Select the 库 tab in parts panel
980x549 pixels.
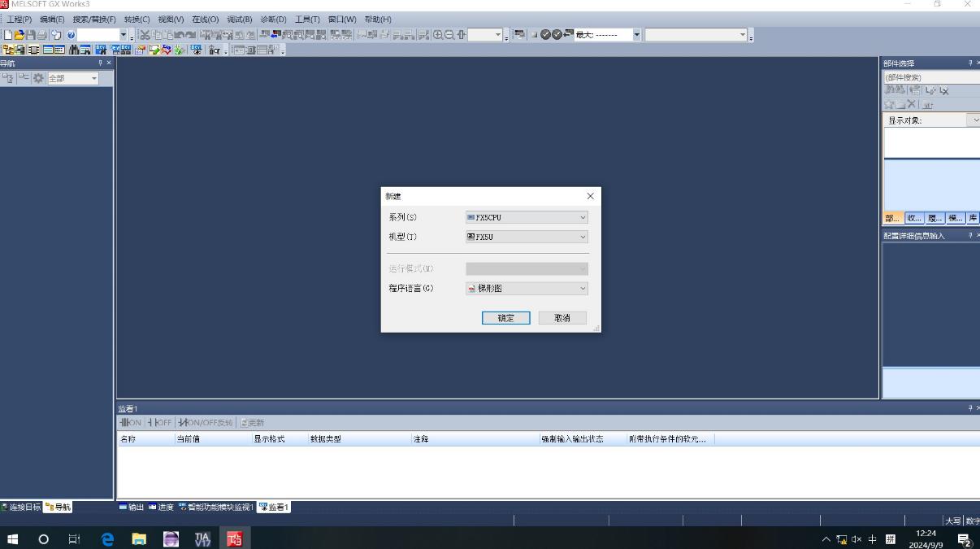[x=973, y=218]
